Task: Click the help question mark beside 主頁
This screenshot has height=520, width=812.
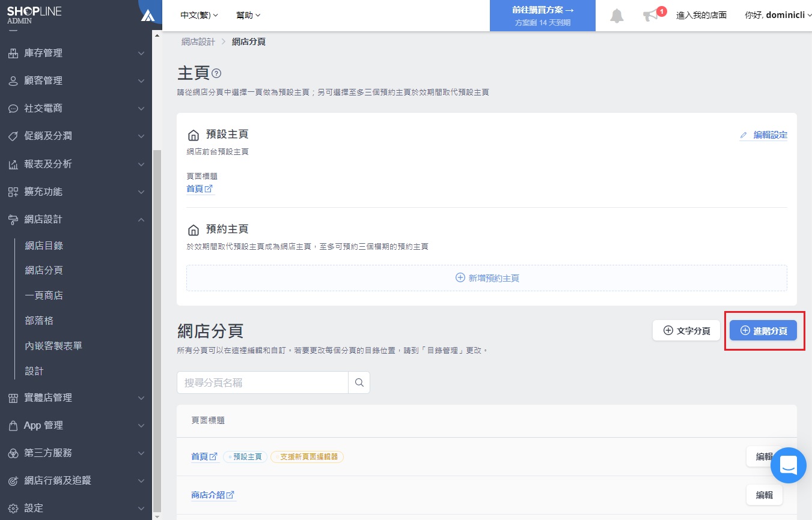Action: 216,73
